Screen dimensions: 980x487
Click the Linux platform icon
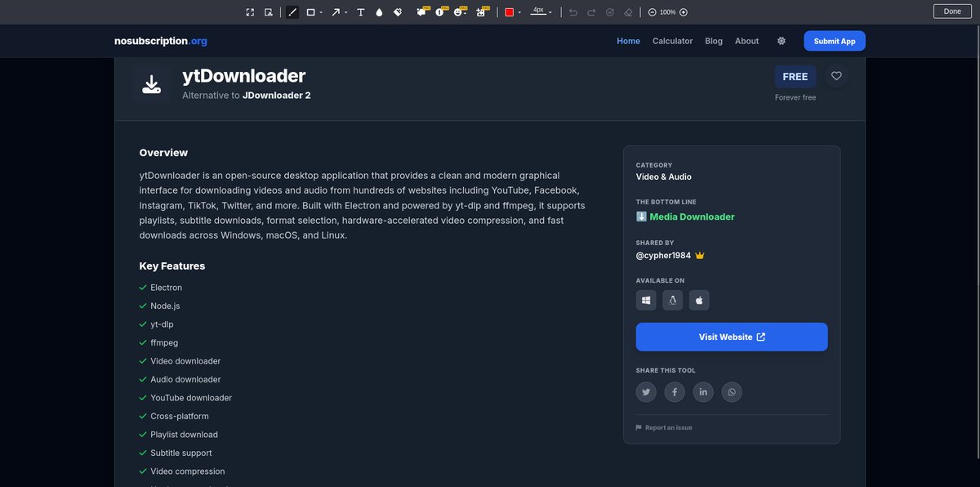pos(673,300)
